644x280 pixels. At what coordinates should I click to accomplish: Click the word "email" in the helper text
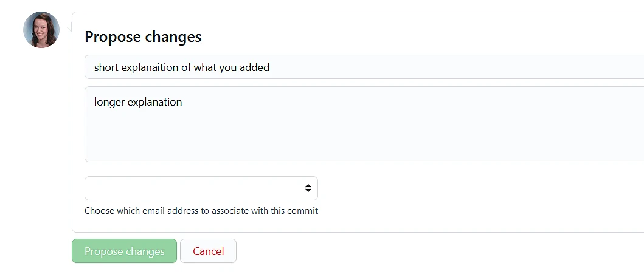154,211
